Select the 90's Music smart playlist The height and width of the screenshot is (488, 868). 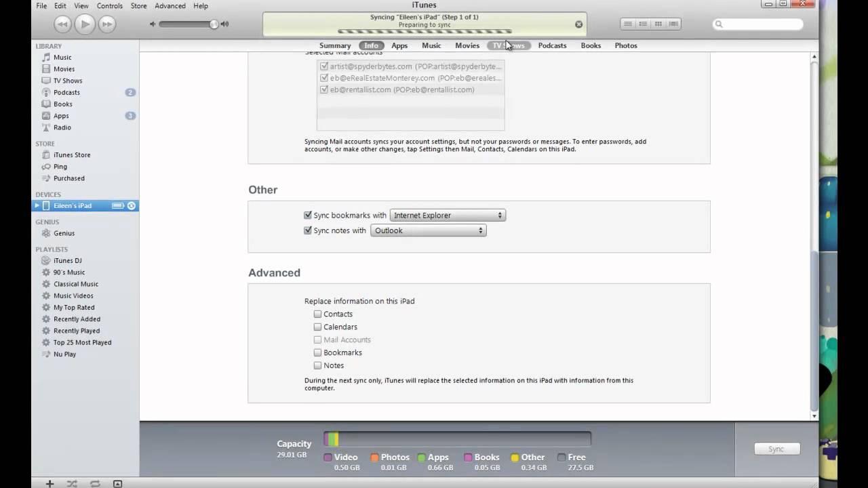click(x=69, y=272)
